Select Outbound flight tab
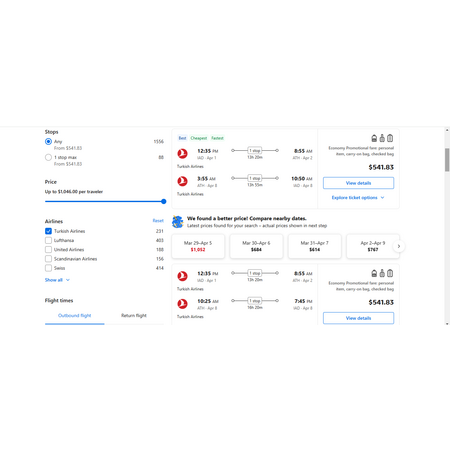The height and width of the screenshot is (450, 450). pos(75,315)
